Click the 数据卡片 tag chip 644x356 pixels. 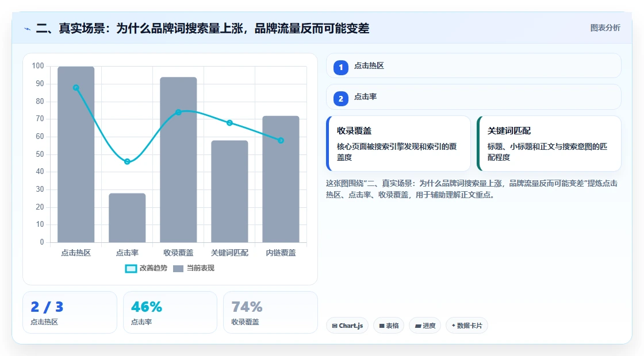coord(466,326)
